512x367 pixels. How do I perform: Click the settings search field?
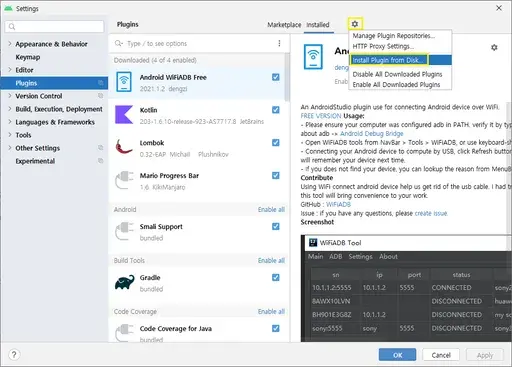pos(54,26)
